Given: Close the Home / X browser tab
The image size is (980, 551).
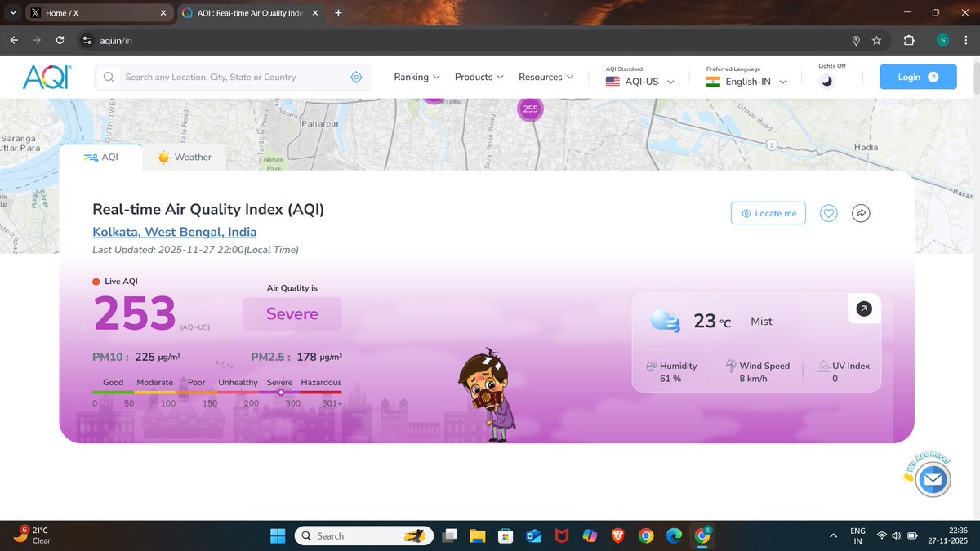Looking at the screenshot, I should (163, 13).
